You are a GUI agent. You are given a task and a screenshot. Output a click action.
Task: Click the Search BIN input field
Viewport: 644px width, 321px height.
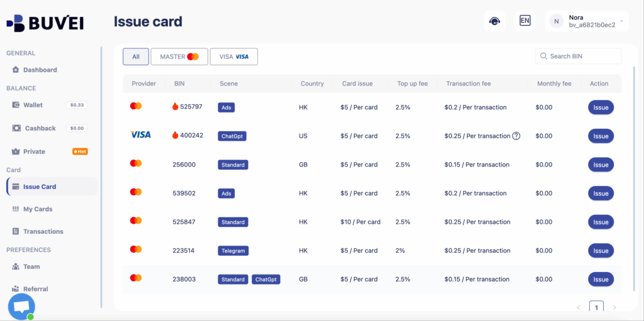(x=583, y=56)
